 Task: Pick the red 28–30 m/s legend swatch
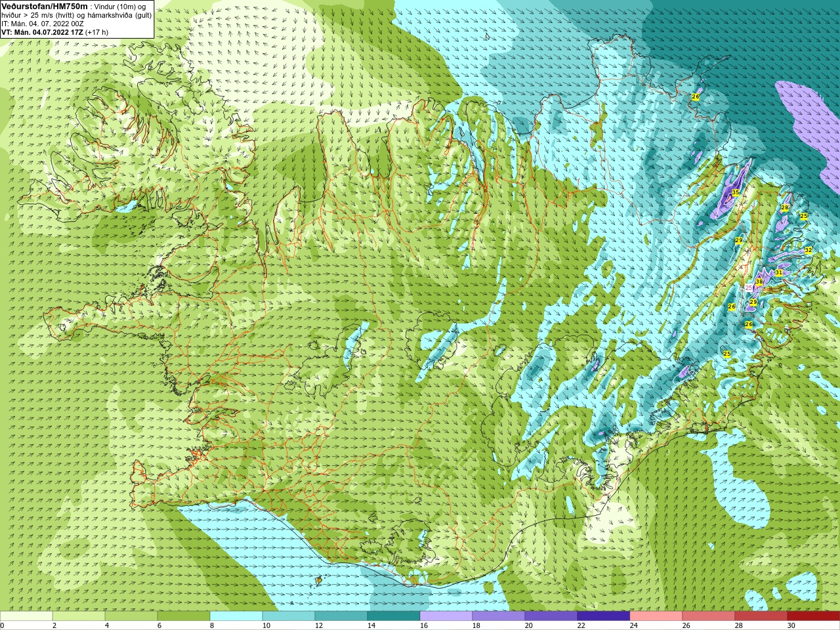click(761, 616)
